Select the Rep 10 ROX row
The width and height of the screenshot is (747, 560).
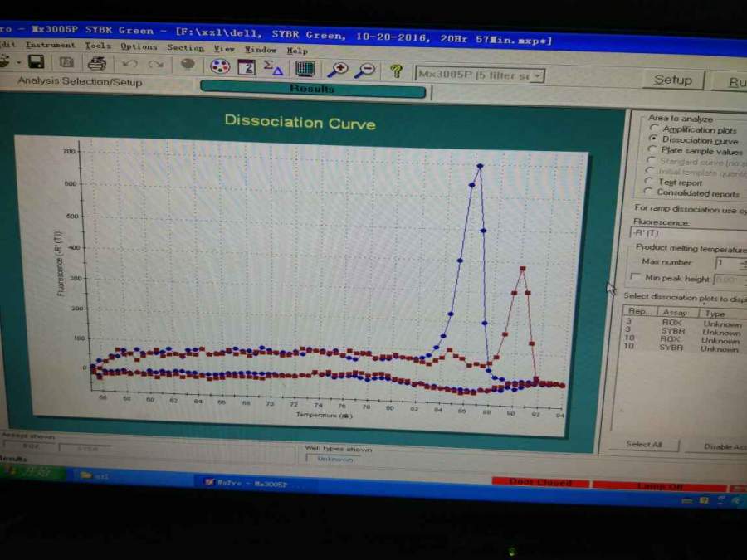683,339
